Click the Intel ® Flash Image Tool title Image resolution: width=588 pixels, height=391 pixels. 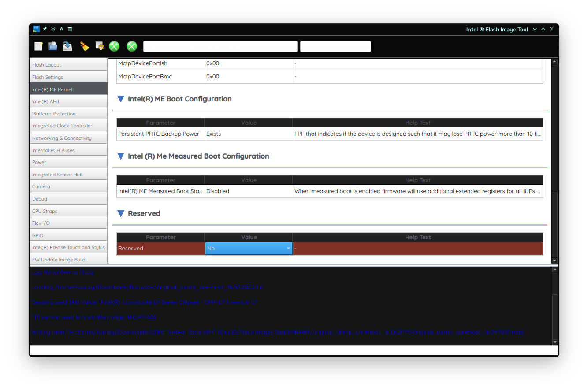pos(497,30)
